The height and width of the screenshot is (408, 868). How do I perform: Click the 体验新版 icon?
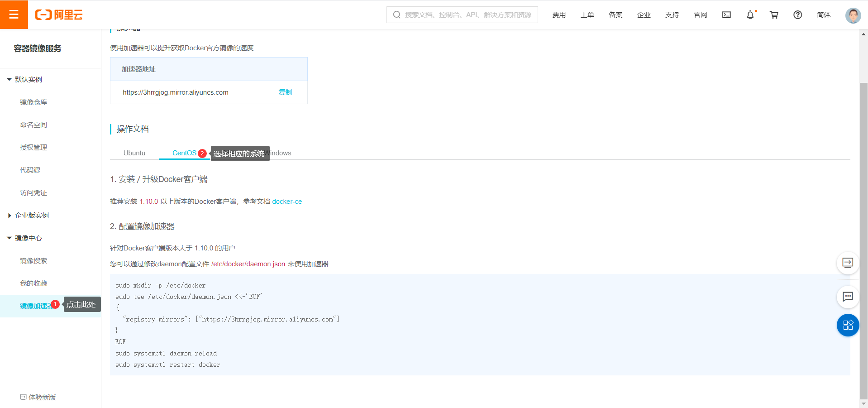click(23, 397)
